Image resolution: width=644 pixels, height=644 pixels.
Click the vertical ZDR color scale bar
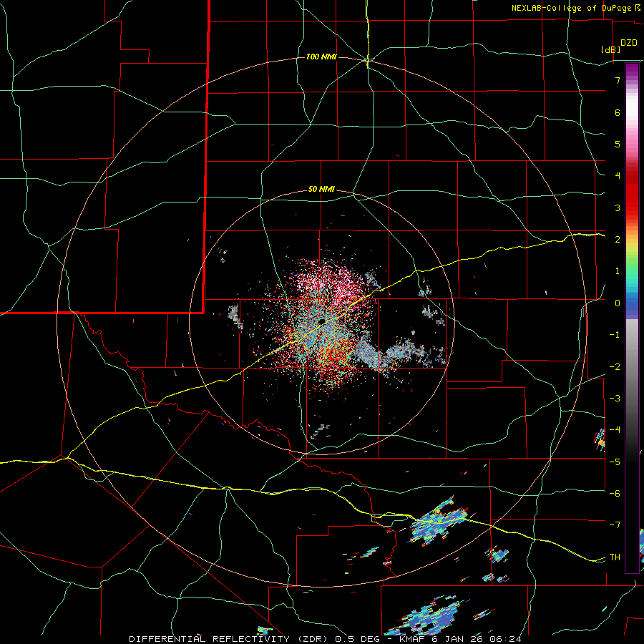[632, 318]
